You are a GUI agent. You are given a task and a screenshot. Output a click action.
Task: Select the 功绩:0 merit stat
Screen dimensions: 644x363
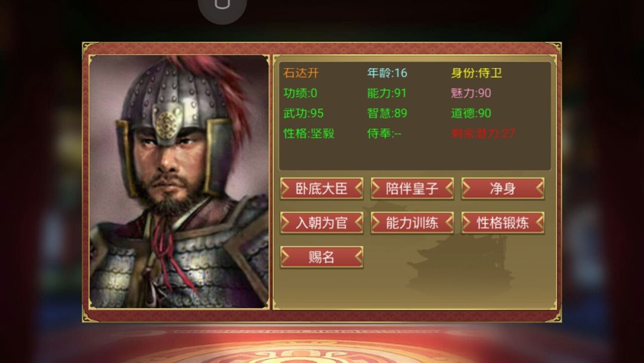tap(300, 93)
